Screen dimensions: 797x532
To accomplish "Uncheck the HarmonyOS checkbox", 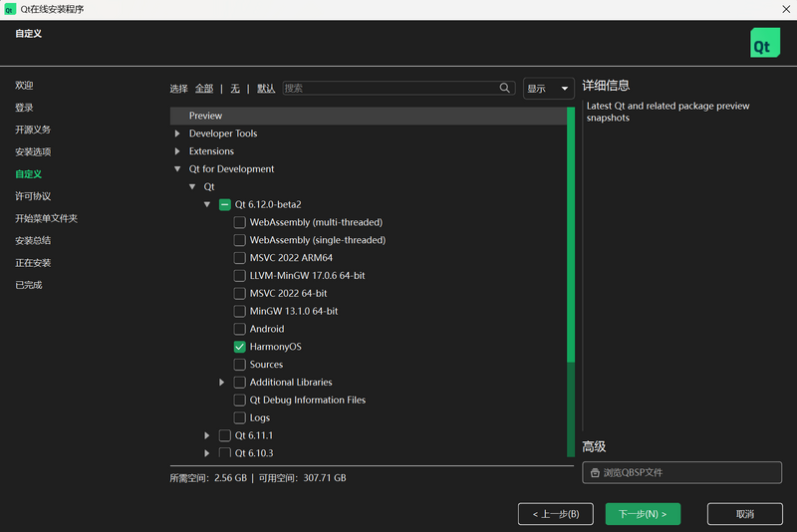I will coord(239,347).
